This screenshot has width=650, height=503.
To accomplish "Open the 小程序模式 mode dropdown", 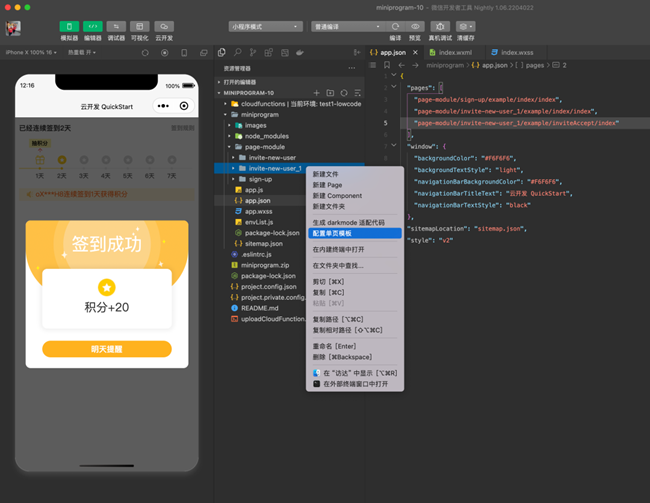I will coord(265,26).
